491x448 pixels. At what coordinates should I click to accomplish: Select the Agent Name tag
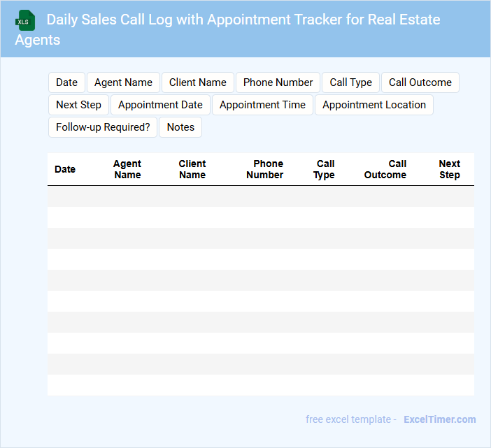123,82
